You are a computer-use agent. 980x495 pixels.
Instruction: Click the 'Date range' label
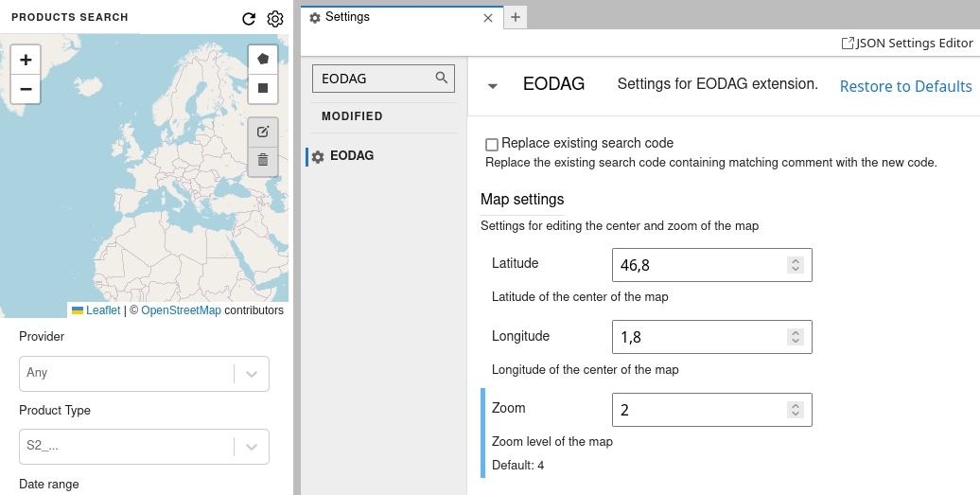pos(49,485)
